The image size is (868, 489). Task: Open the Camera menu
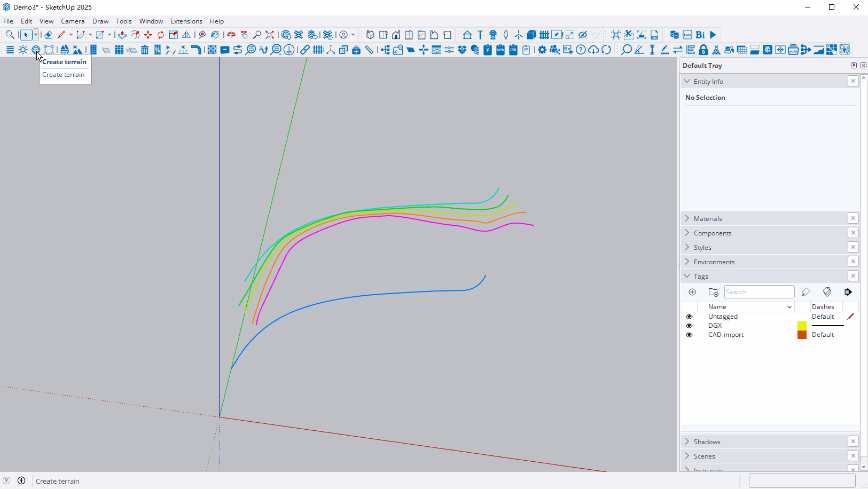tap(73, 21)
